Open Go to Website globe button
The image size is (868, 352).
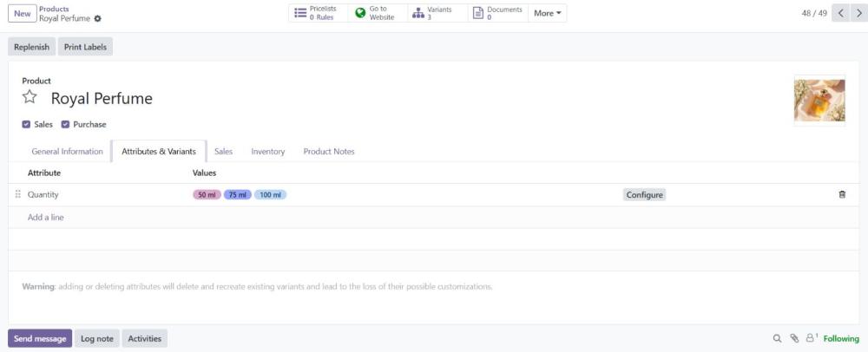point(378,13)
